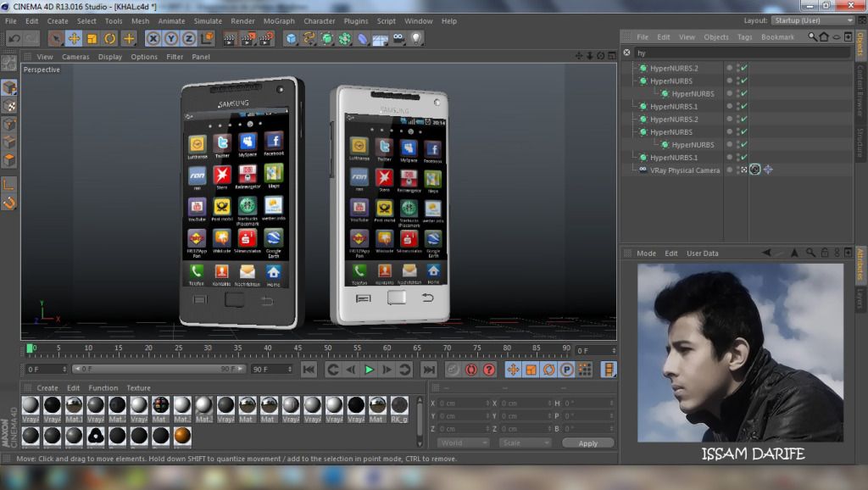Screen dimensions: 868x490
Task: Open the World coordinate dropdown
Action: pos(463,443)
